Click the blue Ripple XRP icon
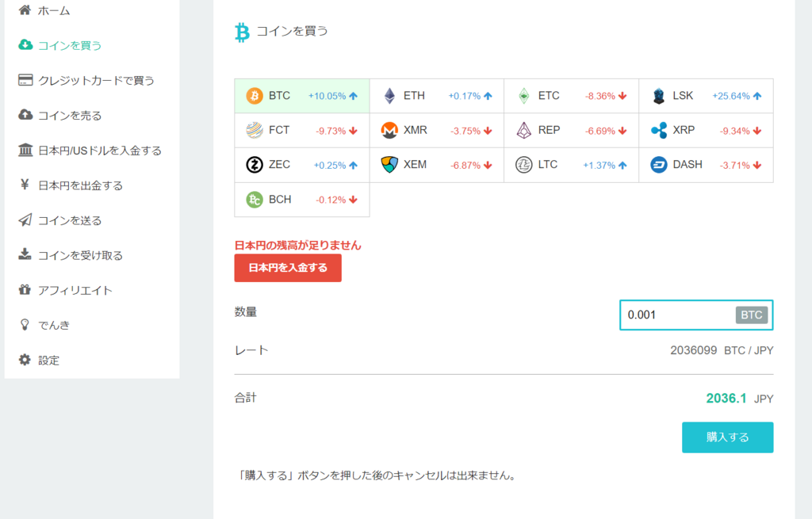Image resolution: width=812 pixels, height=519 pixels. 659,131
